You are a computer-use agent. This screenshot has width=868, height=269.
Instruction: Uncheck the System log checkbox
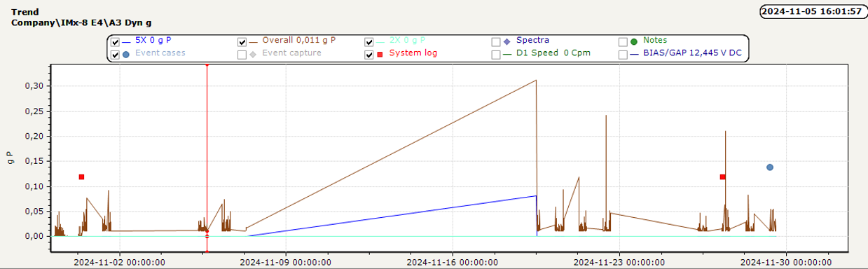369,54
